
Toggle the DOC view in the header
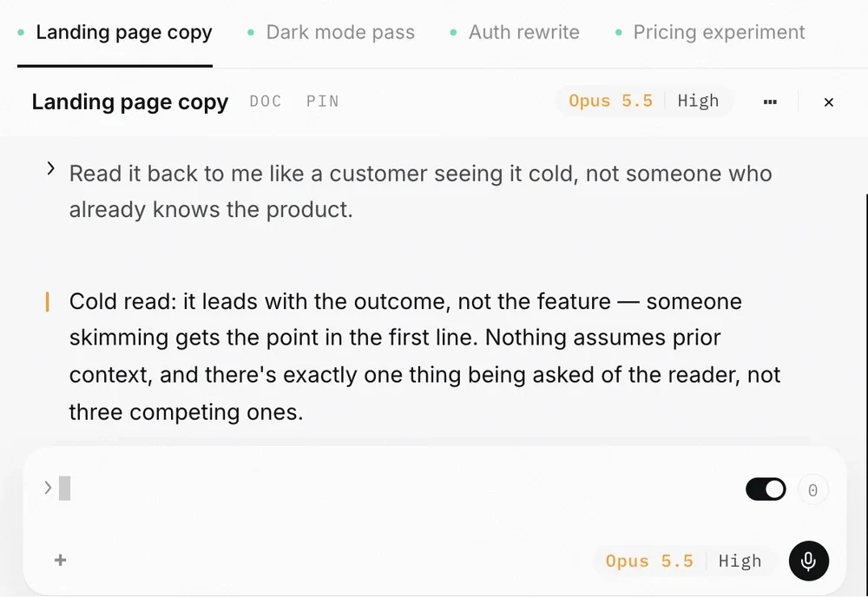pos(266,102)
